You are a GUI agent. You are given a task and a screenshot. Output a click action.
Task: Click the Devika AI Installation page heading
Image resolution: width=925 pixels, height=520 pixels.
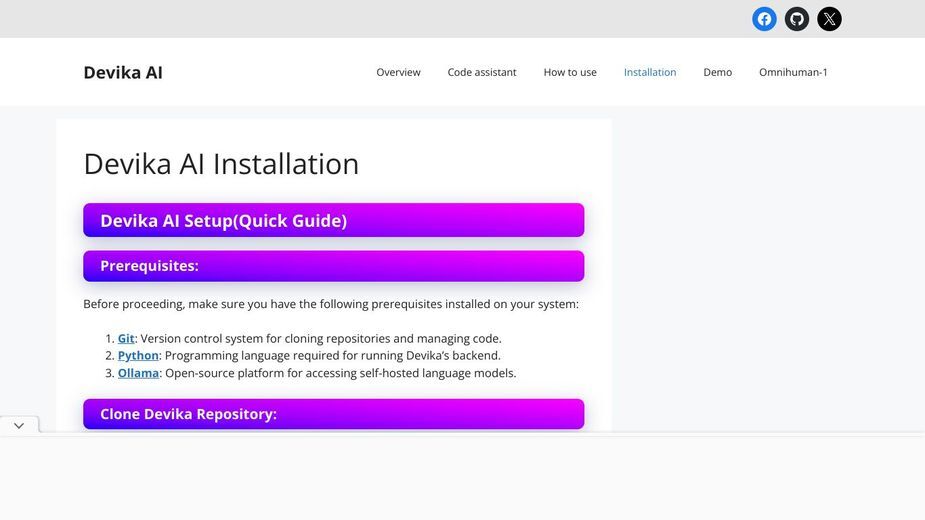click(x=221, y=163)
